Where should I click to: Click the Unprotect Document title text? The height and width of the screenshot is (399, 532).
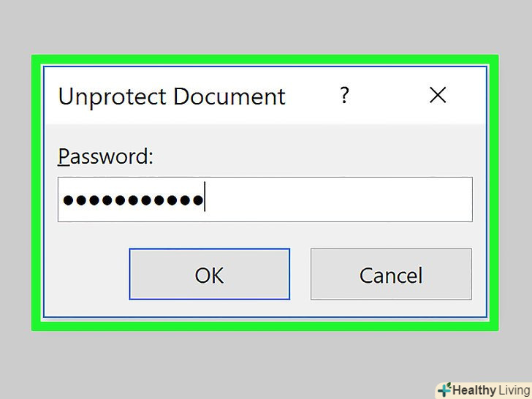click(171, 96)
